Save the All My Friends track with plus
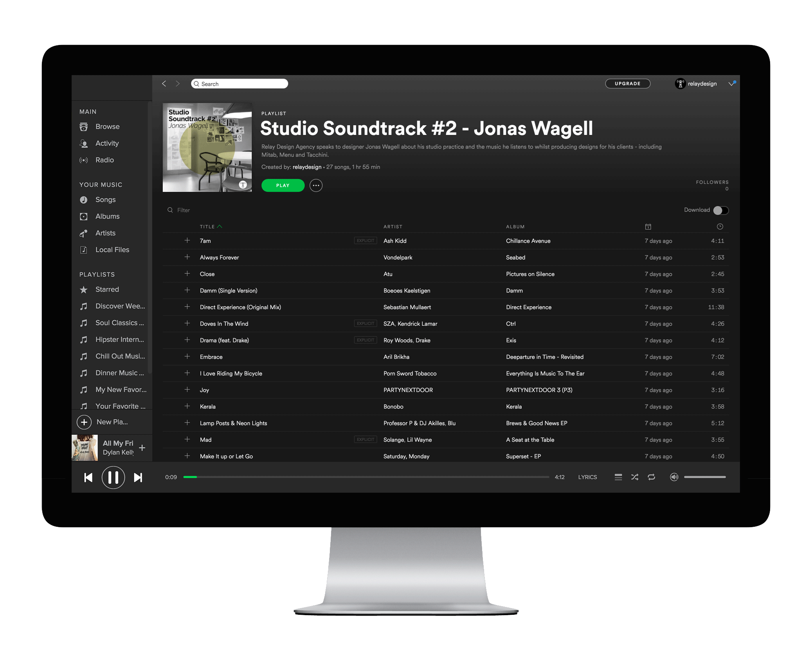 pos(142,448)
